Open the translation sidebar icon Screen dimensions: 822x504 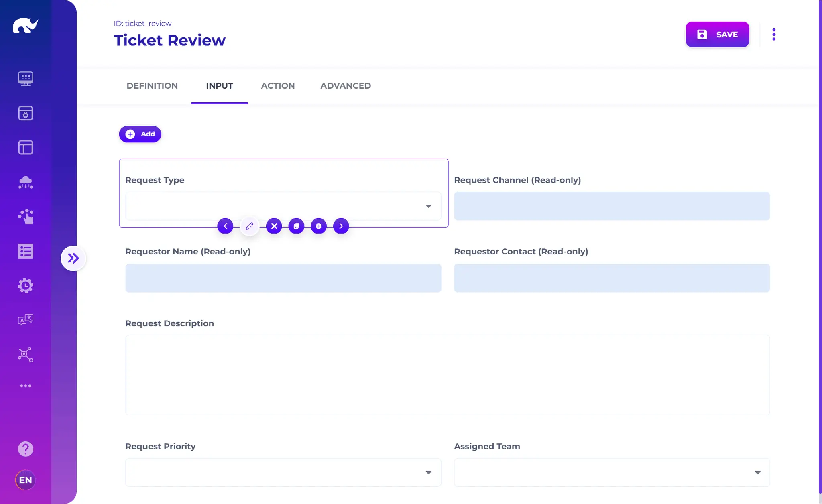pos(25,320)
